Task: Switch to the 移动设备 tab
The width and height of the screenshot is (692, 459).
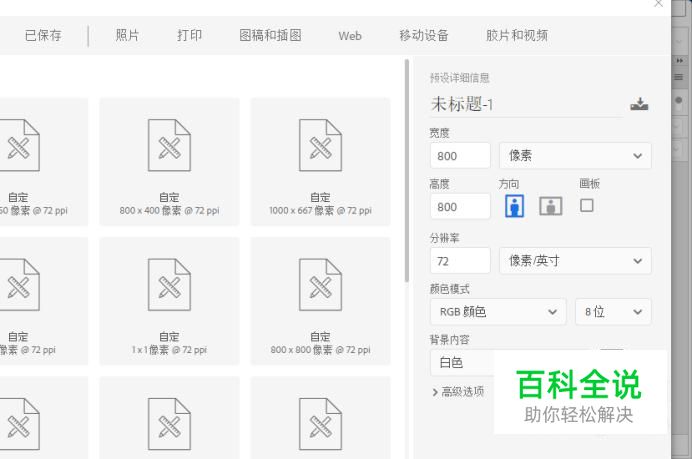Action: [424, 35]
